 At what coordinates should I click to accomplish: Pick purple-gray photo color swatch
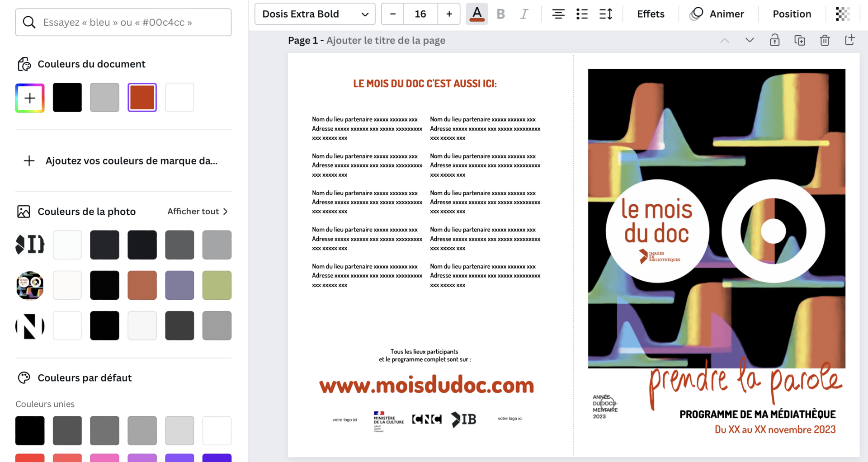coord(179,285)
